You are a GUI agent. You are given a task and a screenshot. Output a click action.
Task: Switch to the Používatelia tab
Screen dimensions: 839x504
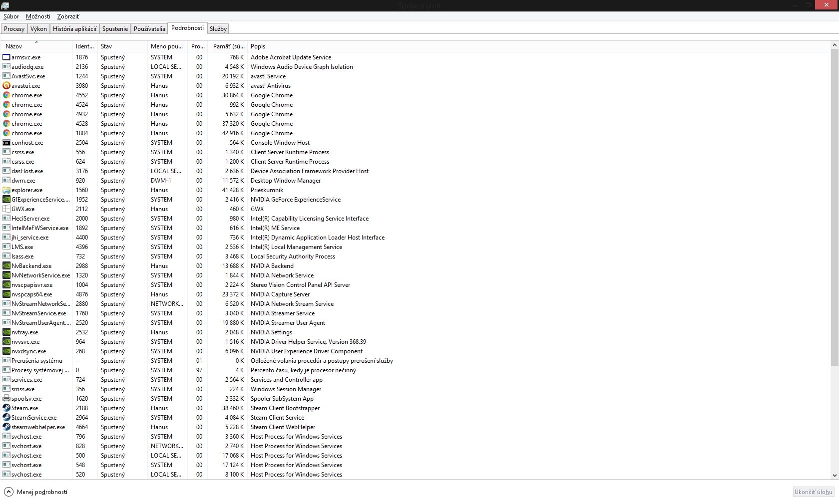tap(149, 29)
